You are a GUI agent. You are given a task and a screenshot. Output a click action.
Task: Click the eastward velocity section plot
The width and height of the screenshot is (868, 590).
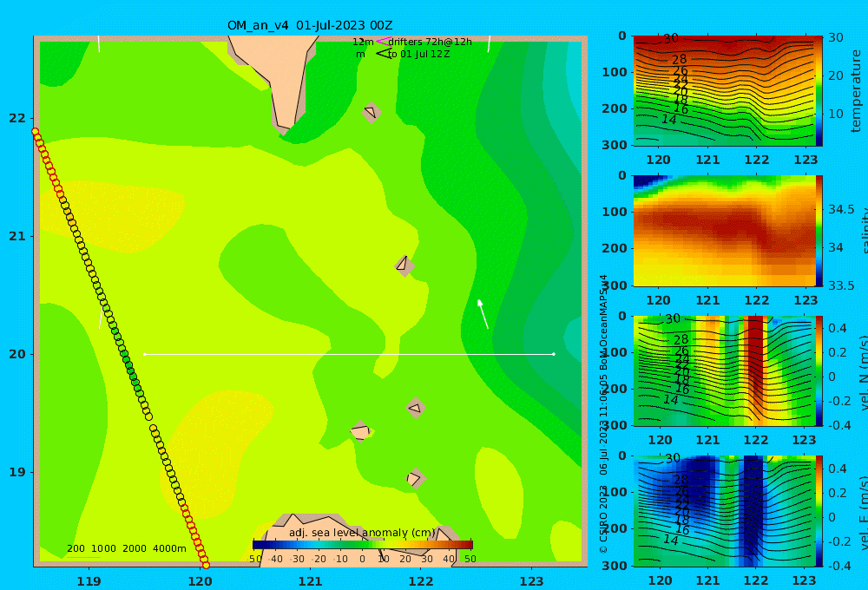[x=724, y=511]
